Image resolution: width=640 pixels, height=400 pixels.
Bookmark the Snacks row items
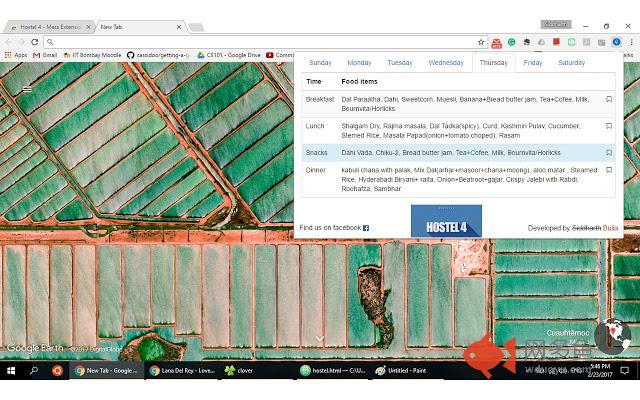[x=609, y=153]
